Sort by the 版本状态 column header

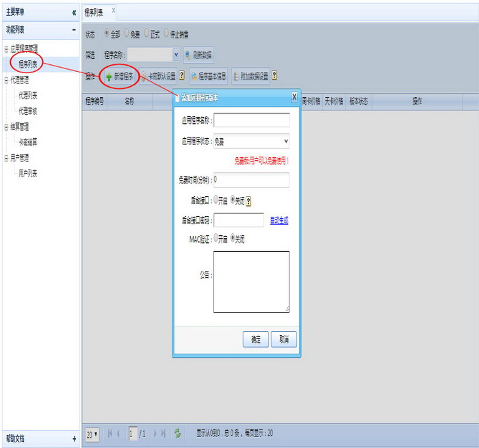(359, 101)
